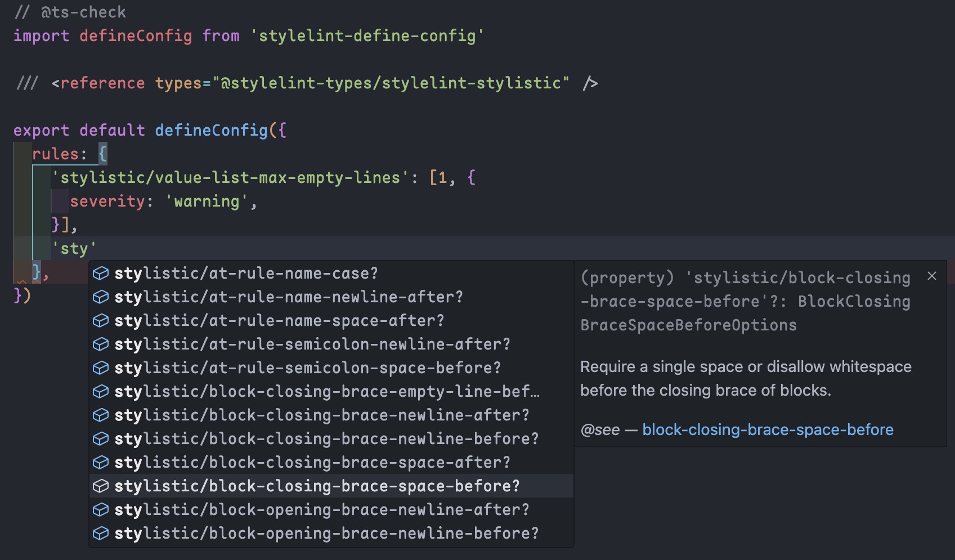
Task: Click the 'stylistic/value-list-max-empty-lines' rule key
Action: point(230,178)
